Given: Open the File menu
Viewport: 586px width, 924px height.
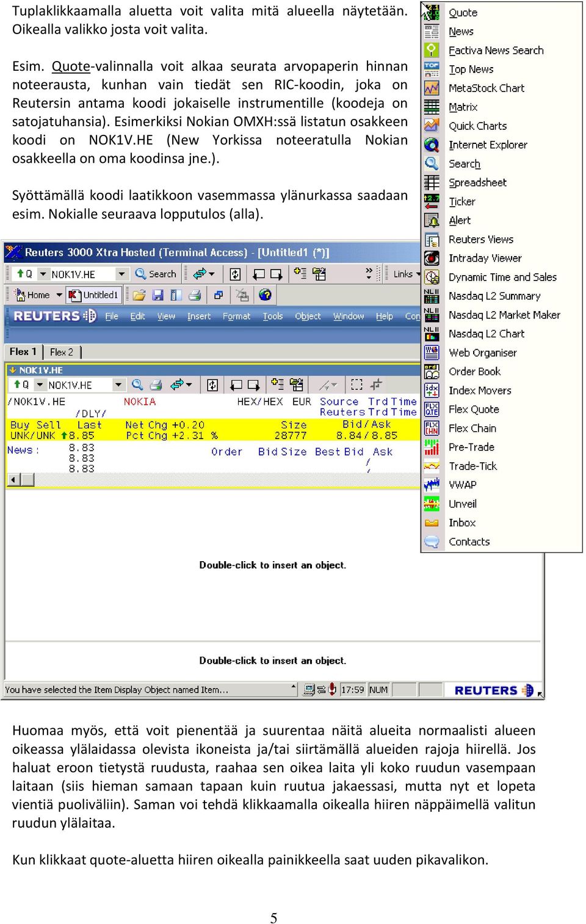Looking at the screenshot, I should point(112,316).
